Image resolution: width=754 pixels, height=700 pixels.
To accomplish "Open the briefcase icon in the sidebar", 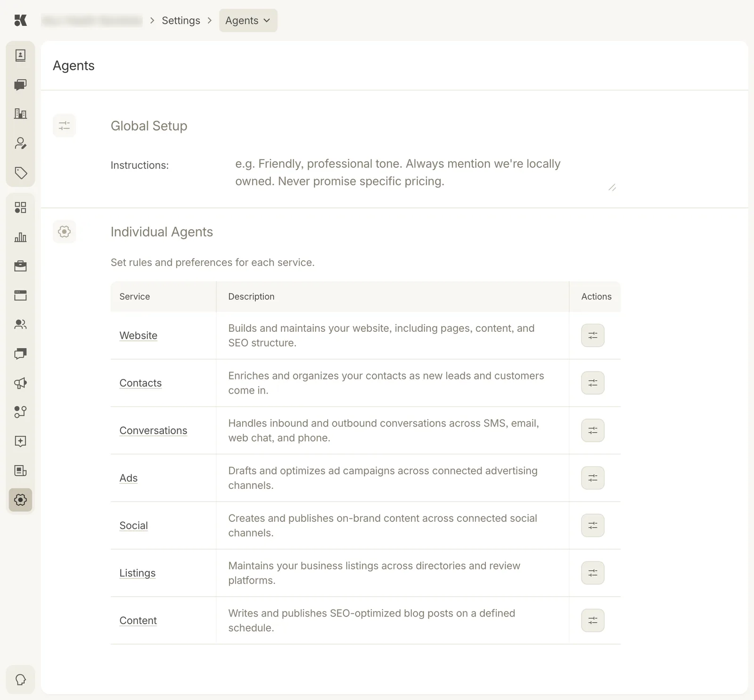I will [20, 266].
